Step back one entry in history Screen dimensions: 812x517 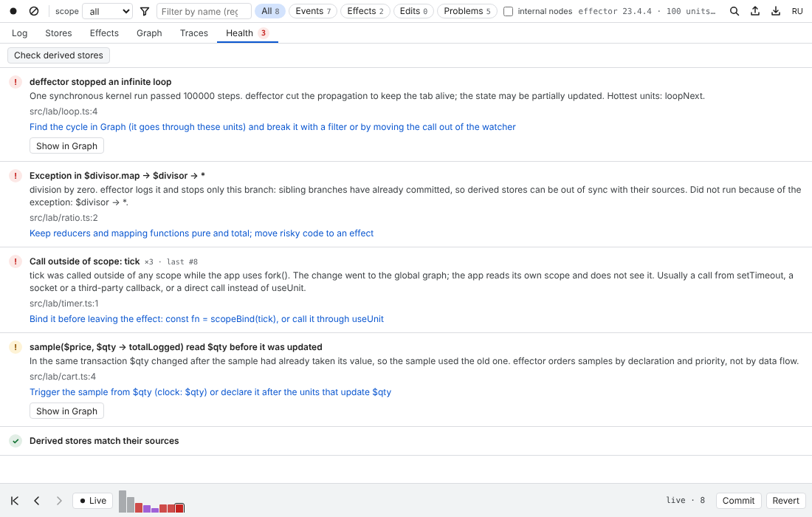tap(37, 501)
